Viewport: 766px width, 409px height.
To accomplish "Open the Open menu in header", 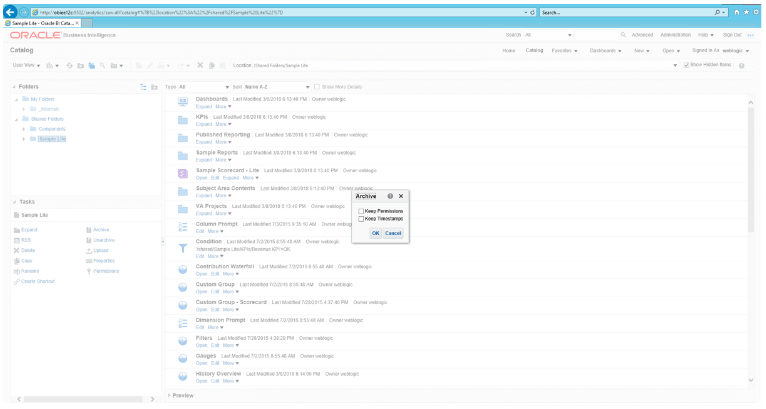I will click(x=671, y=51).
